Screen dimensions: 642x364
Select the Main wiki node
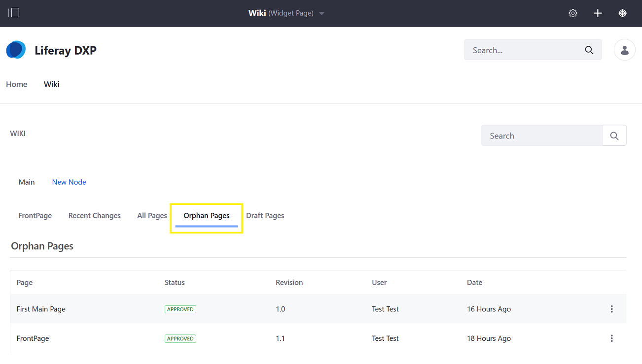click(x=27, y=182)
